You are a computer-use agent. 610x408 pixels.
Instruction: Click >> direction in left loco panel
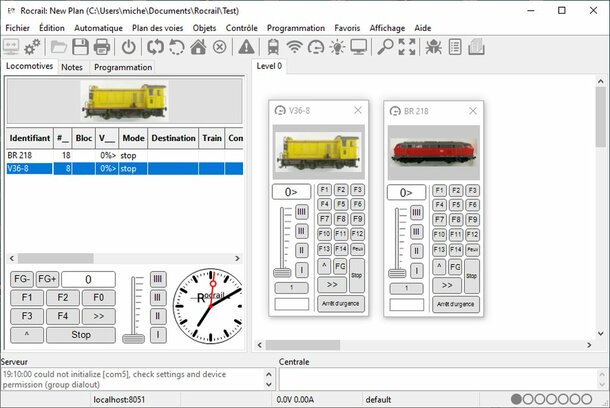[x=98, y=316]
